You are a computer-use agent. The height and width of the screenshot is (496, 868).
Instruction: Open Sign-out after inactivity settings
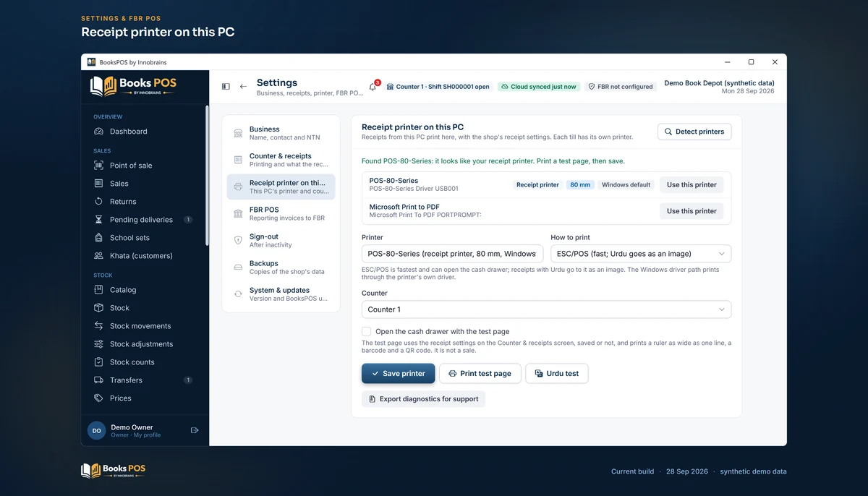point(281,240)
